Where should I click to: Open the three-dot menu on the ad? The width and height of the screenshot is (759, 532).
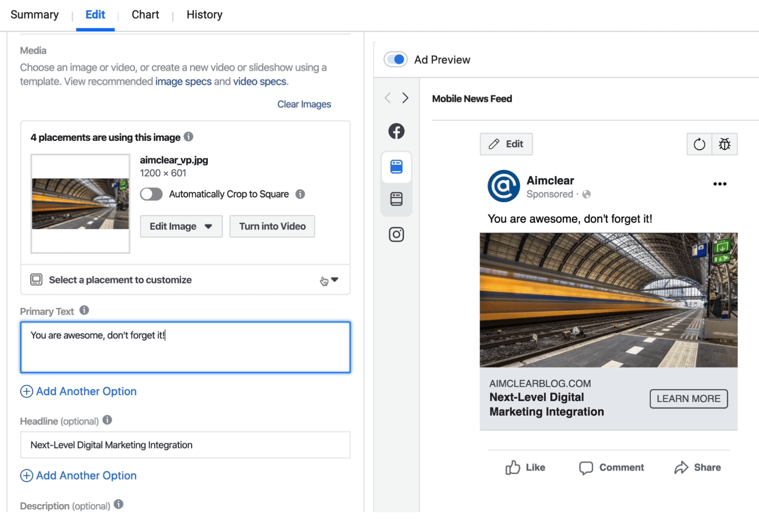720,184
